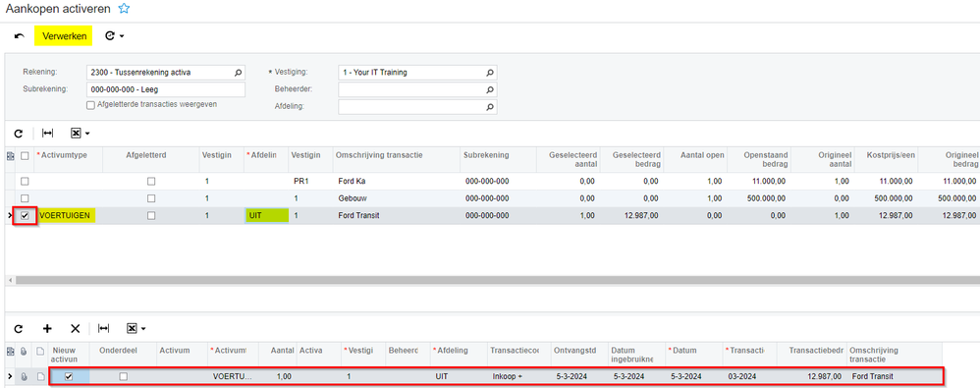Click the schedule refresh icon in top toolbar

[x=110, y=36]
